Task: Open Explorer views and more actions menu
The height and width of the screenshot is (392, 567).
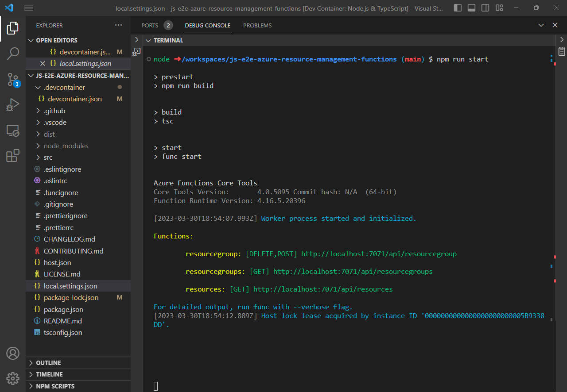Action: point(118,25)
